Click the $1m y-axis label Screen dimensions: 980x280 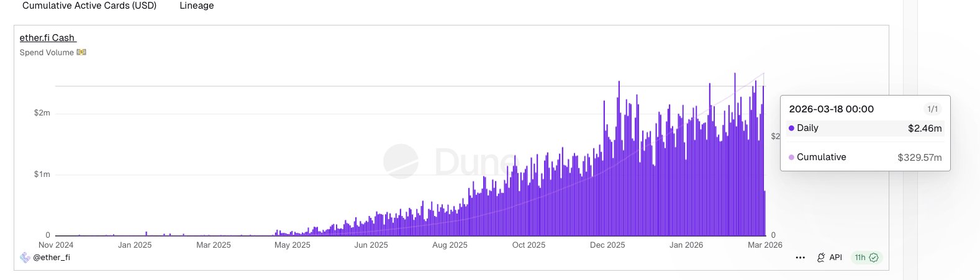click(x=42, y=174)
